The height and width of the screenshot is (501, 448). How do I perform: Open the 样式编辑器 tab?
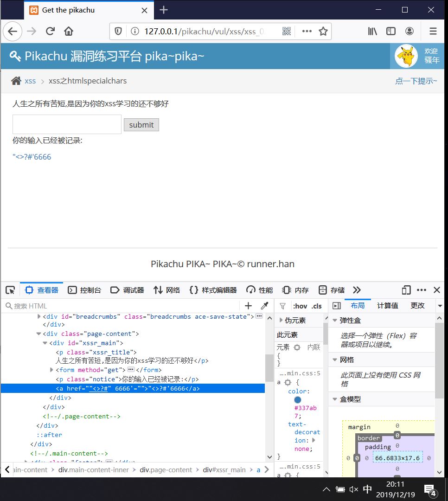pyautogui.click(x=213, y=290)
